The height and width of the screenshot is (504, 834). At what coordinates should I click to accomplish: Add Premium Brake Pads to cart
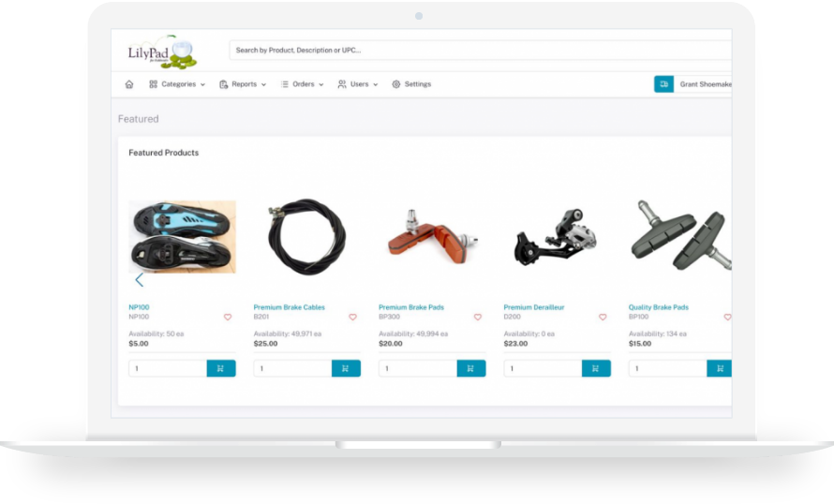coord(470,368)
